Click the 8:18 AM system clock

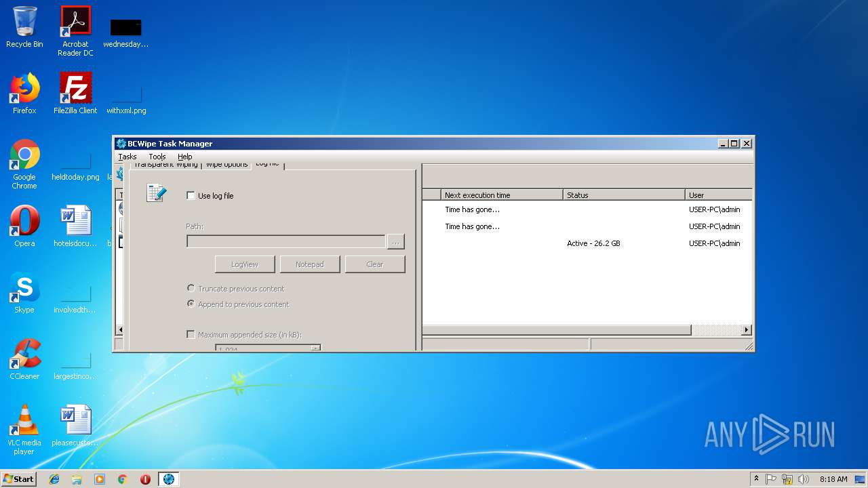833,479
